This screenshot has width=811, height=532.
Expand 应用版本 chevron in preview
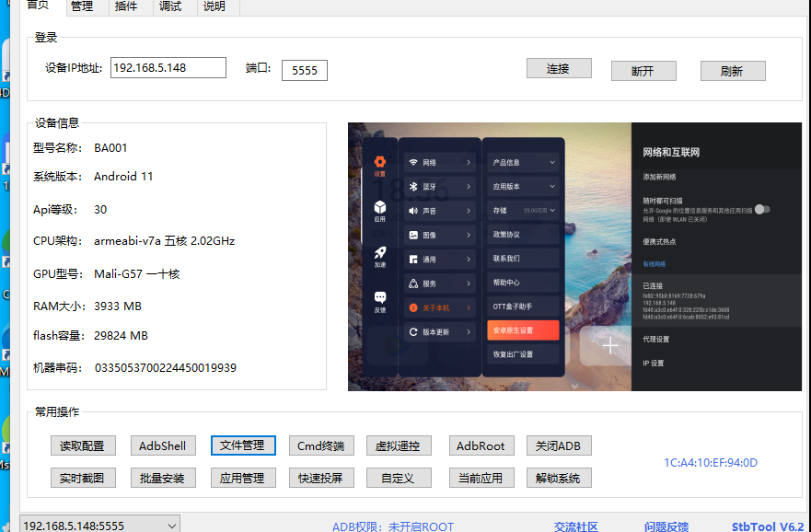point(552,187)
